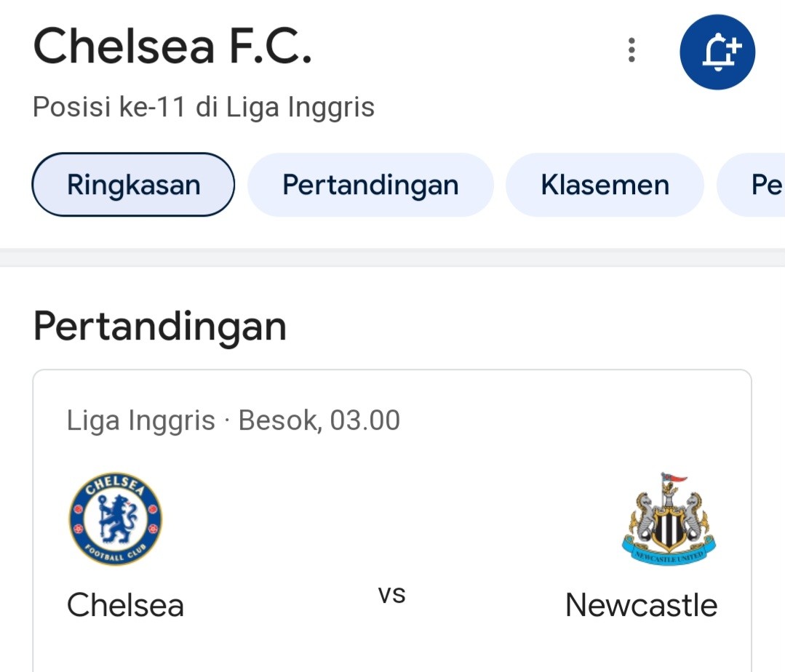Click the Chelsea club crest logo
The width and height of the screenshot is (785, 672).
point(116,519)
